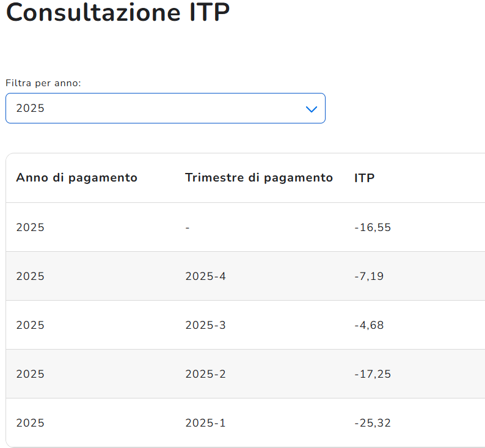485x448 pixels.
Task: Open the "Filtra per anno" year dropdown
Action: (165, 108)
